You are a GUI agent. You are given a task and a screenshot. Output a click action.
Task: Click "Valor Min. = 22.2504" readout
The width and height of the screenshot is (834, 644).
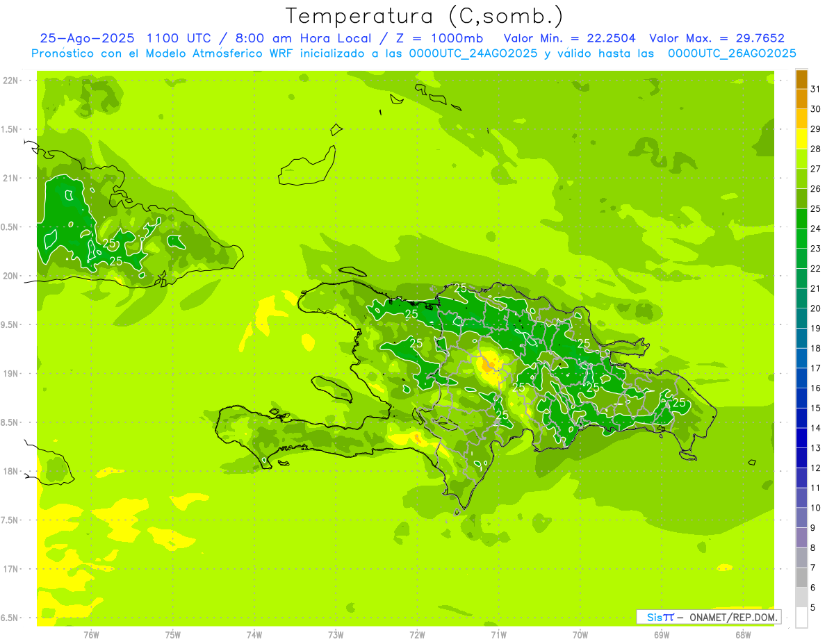(569, 38)
